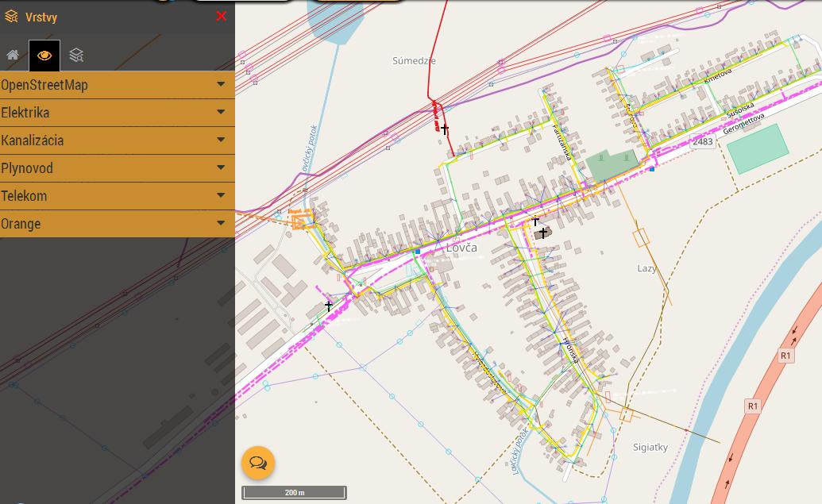Click the turquoise sports field near Geromettova
Viewport: 822px width, 504px height.
(x=758, y=149)
